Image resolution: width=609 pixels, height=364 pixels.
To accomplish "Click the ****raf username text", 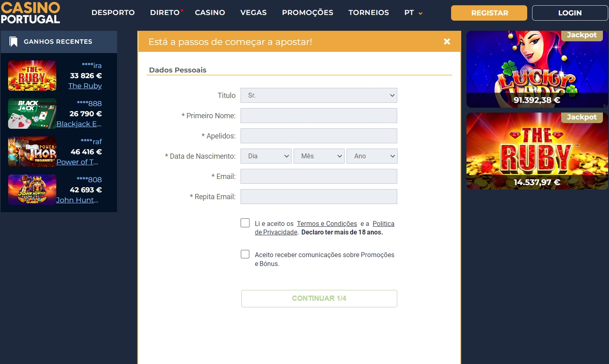I will pos(92,142).
